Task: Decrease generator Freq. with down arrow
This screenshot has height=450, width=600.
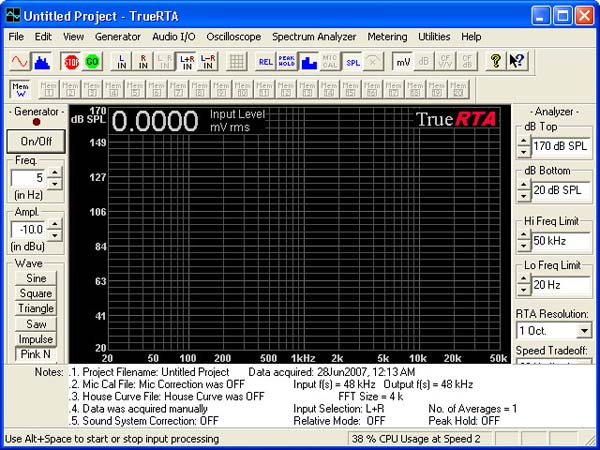Action: [55, 184]
